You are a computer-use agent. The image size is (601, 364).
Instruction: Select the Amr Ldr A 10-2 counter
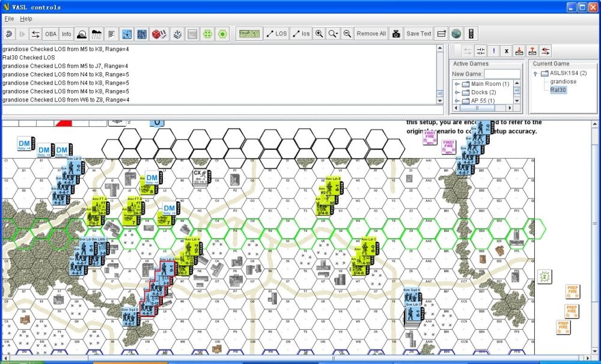[192, 247]
